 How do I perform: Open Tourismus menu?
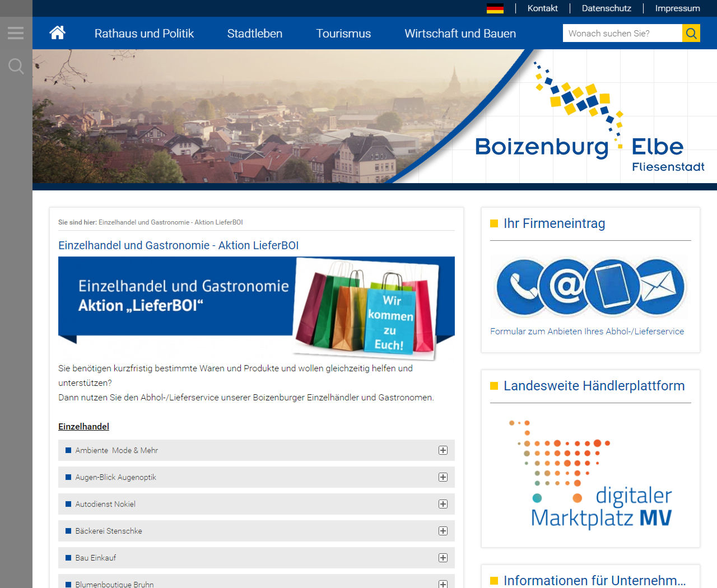343,34
